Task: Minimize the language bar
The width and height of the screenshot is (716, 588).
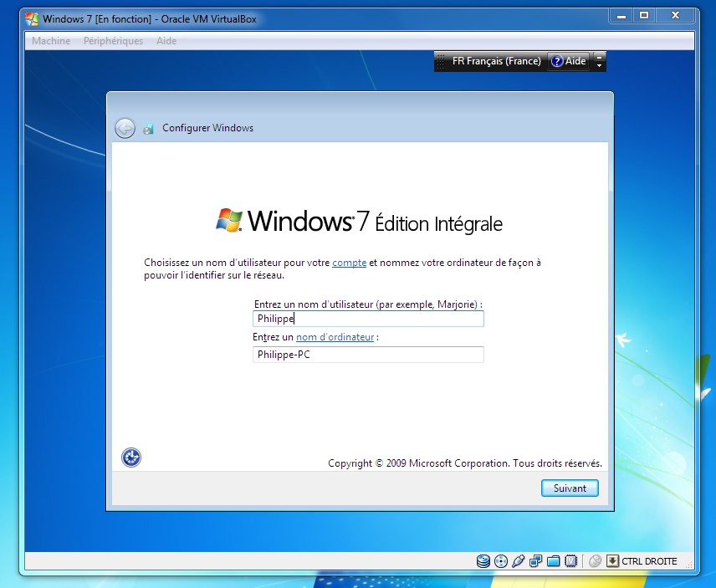Action: tap(599, 56)
